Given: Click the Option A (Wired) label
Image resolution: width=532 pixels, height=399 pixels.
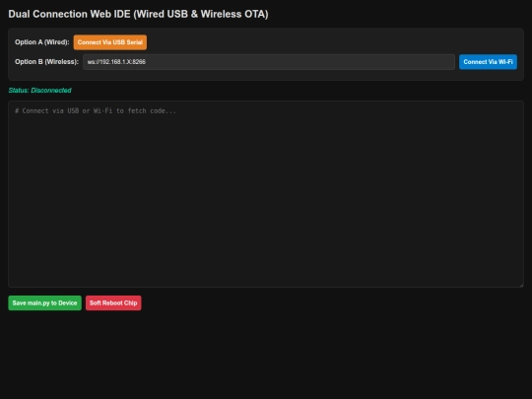Looking at the screenshot, I should click(x=42, y=42).
